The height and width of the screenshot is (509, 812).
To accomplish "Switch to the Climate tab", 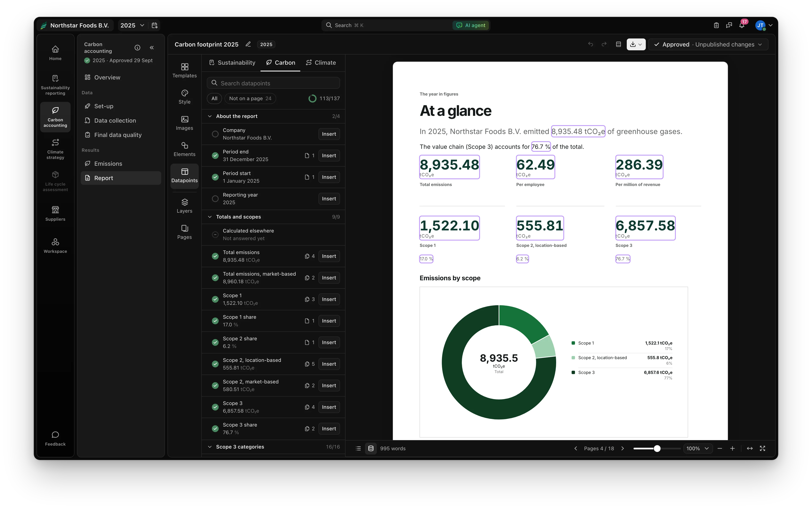I will (321, 63).
